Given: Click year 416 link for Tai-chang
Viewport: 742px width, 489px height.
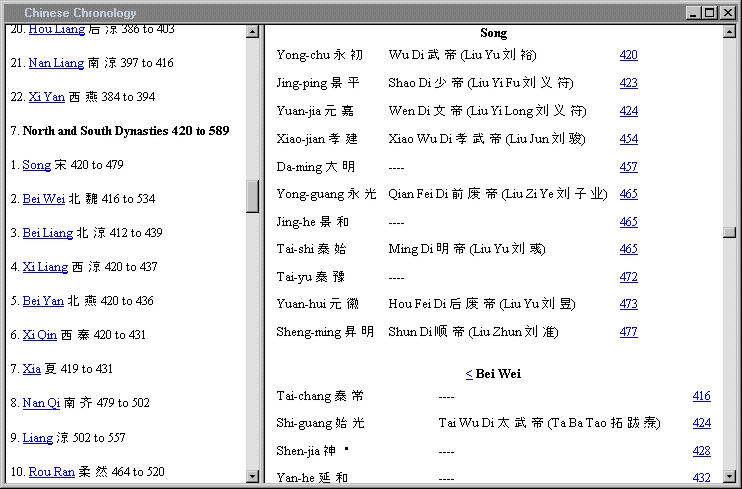Looking at the screenshot, I should [701, 396].
